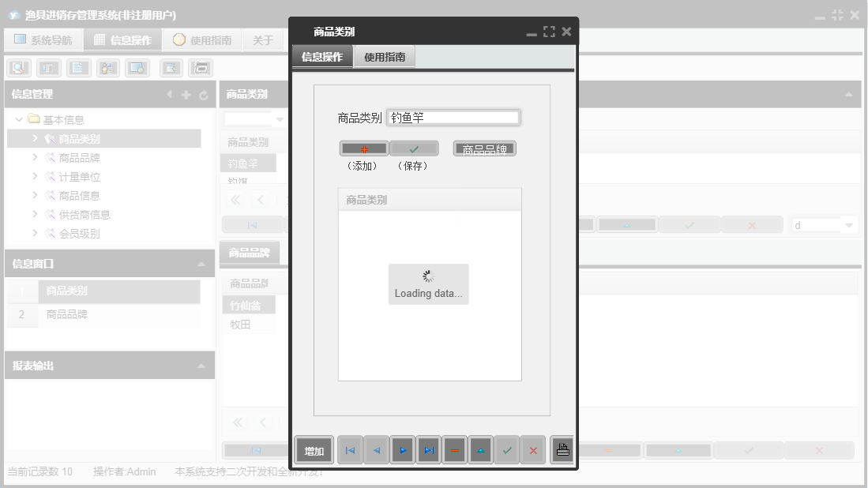
Task: Click the next record arrow in dialog
Action: point(403,449)
